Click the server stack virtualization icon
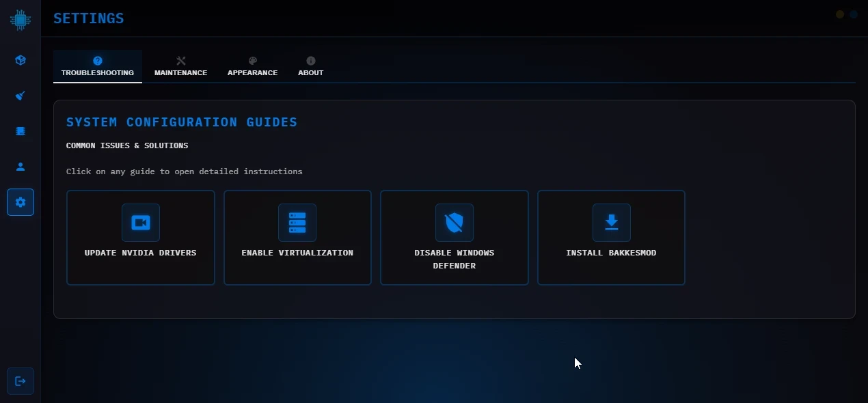868x403 pixels. pyautogui.click(x=297, y=223)
